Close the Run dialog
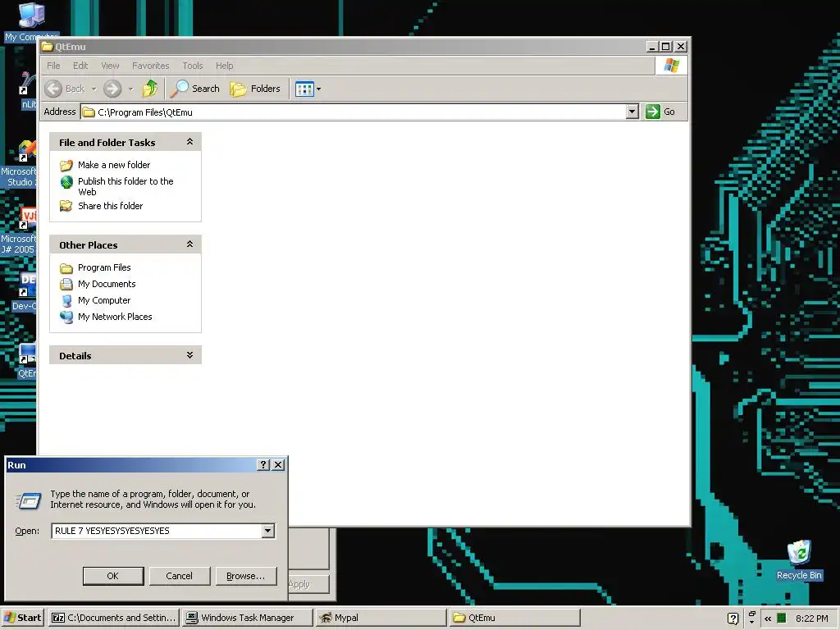Viewport: 840px width, 630px height. tap(278, 465)
